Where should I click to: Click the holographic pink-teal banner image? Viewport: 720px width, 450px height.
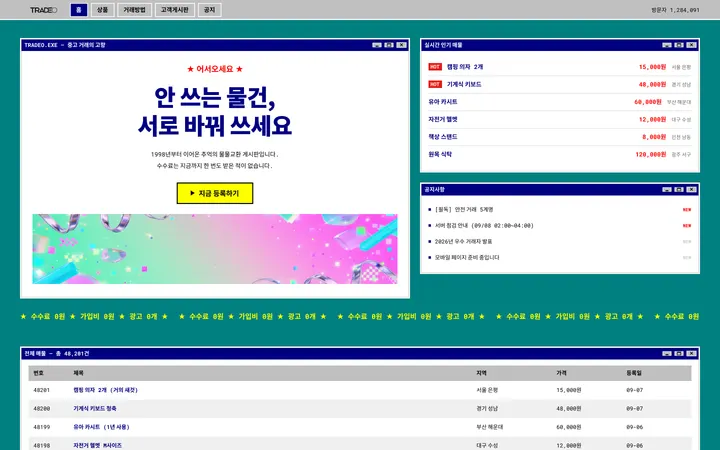click(x=215, y=249)
